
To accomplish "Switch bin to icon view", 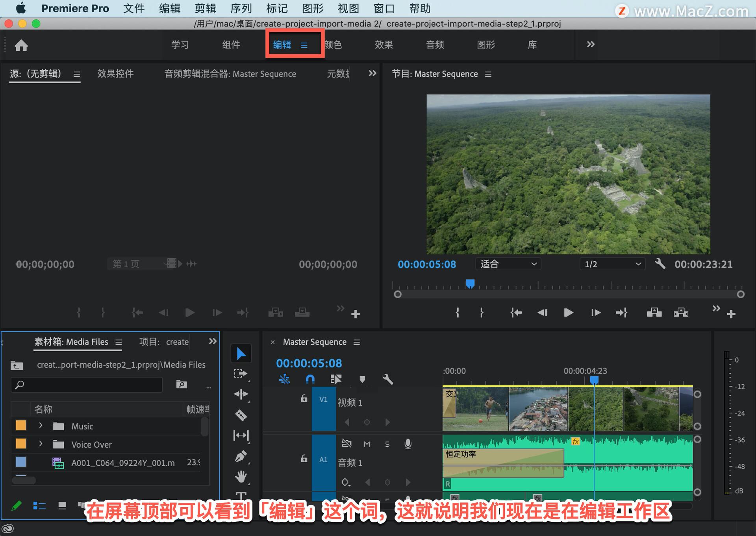I will pos(62,505).
